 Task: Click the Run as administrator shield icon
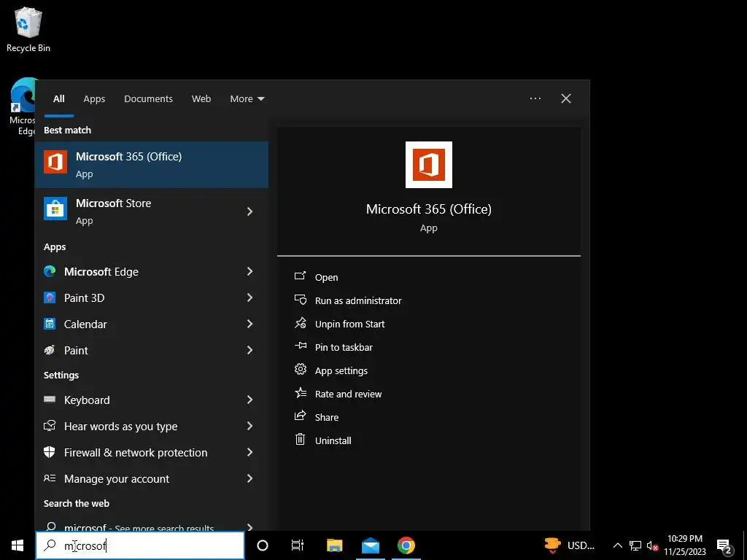pyautogui.click(x=300, y=300)
